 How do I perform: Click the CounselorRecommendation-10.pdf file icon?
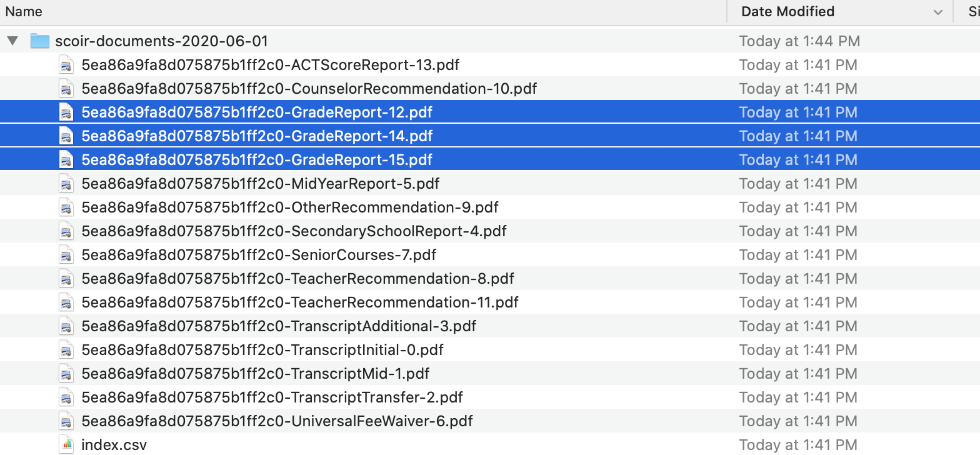(66, 89)
